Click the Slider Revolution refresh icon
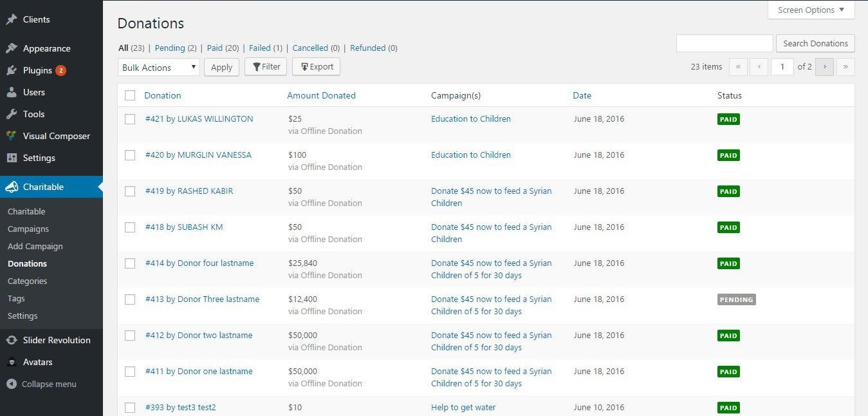The width and height of the screenshot is (868, 416). pos(12,340)
